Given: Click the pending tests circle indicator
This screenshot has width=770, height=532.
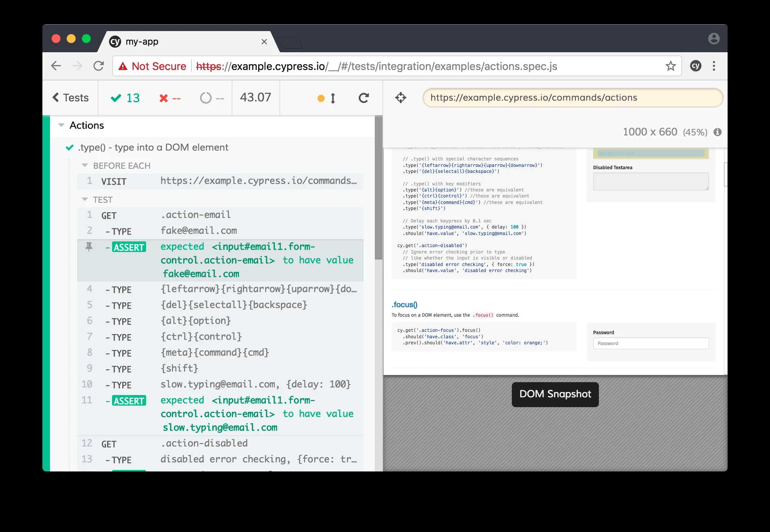Looking at the screenshot, I should coord(212,98).
